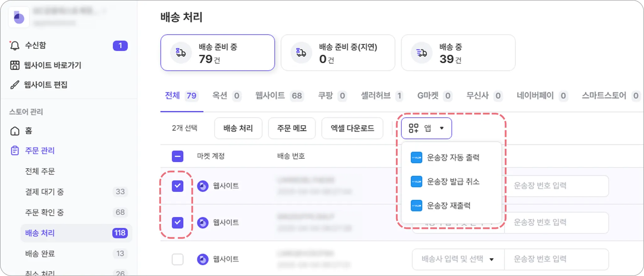Image resolution: width=644 pixels, height=276 pixels.
Task: Uncheck the first 웹사이트 order checkbox
Action: (177, 186)
